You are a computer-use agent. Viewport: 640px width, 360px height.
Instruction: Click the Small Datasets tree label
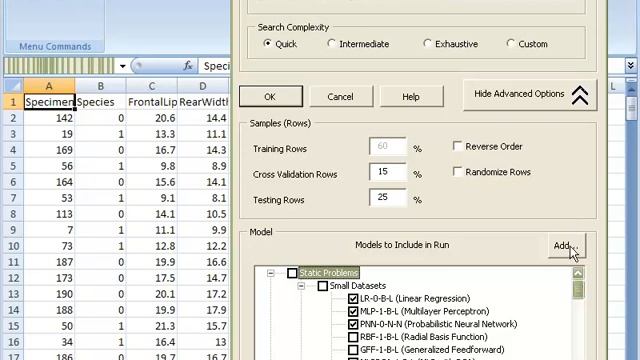tap(358, 286)
